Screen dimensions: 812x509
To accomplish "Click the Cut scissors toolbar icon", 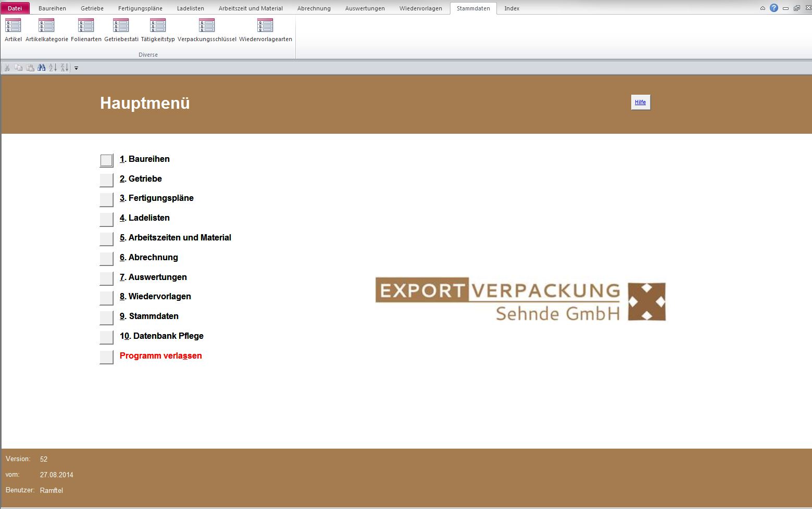I will click(x=7, y=68).
